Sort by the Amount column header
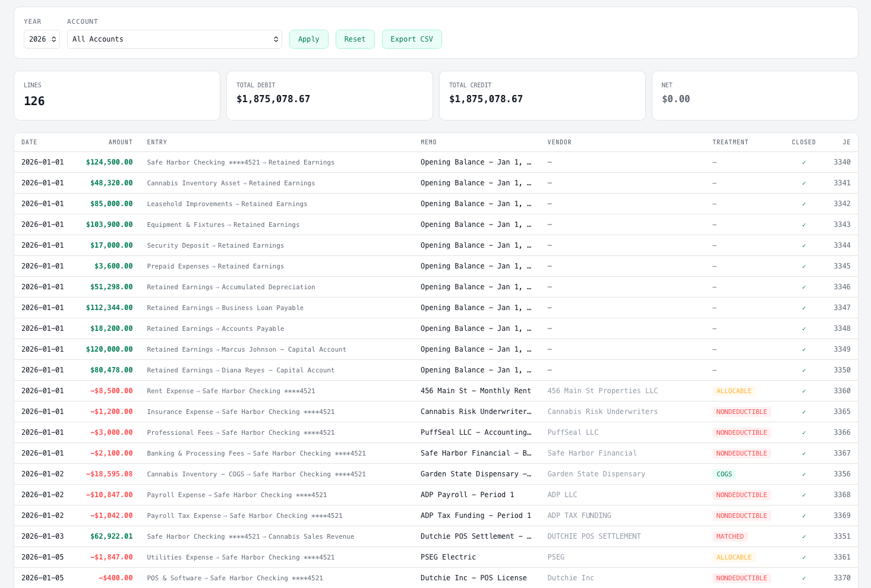The height and width of the screenshot is (588, 871). click(121, 143)
